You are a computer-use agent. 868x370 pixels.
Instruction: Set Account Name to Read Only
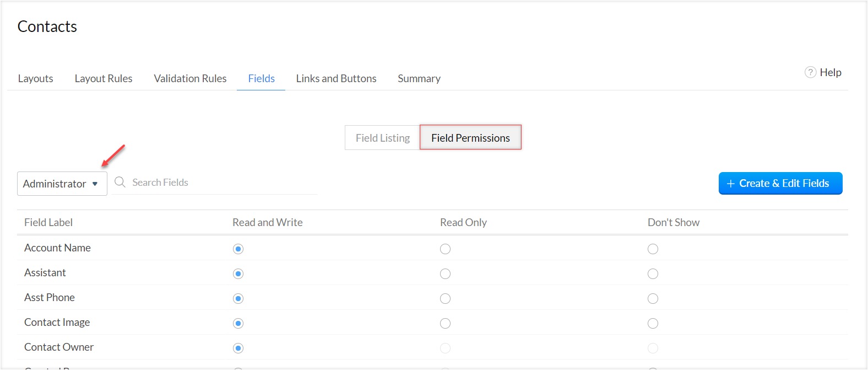point(445,249)
